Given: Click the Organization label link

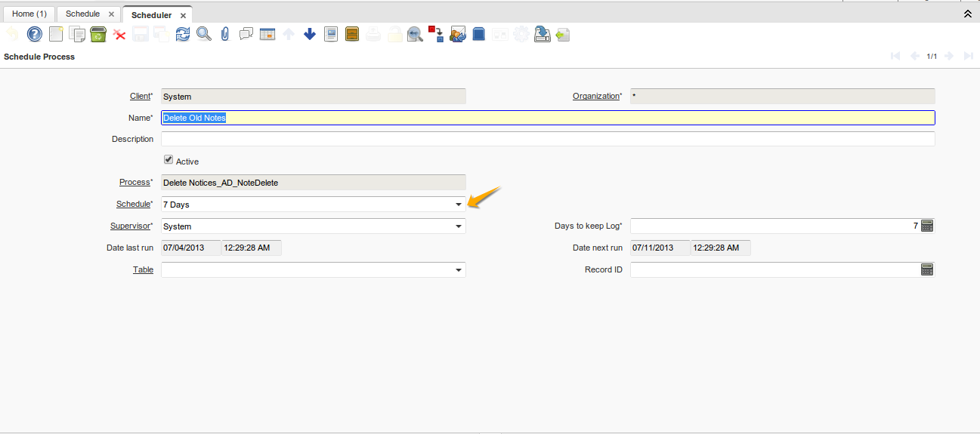Looking at the screenshot, I should (595, 96).
